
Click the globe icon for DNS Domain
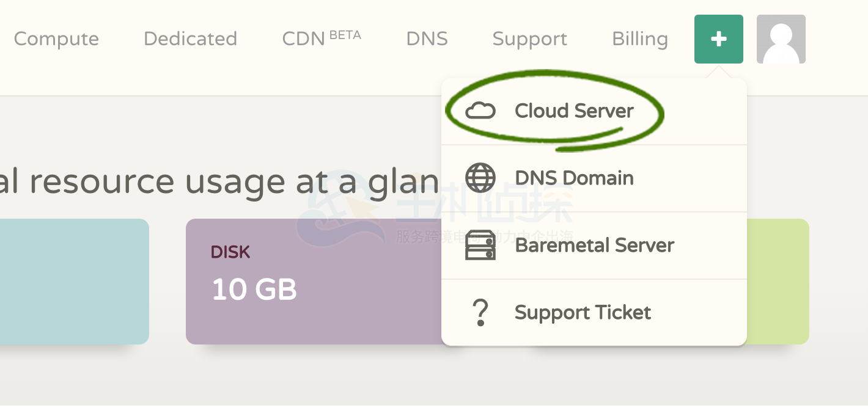coord(480,178)
